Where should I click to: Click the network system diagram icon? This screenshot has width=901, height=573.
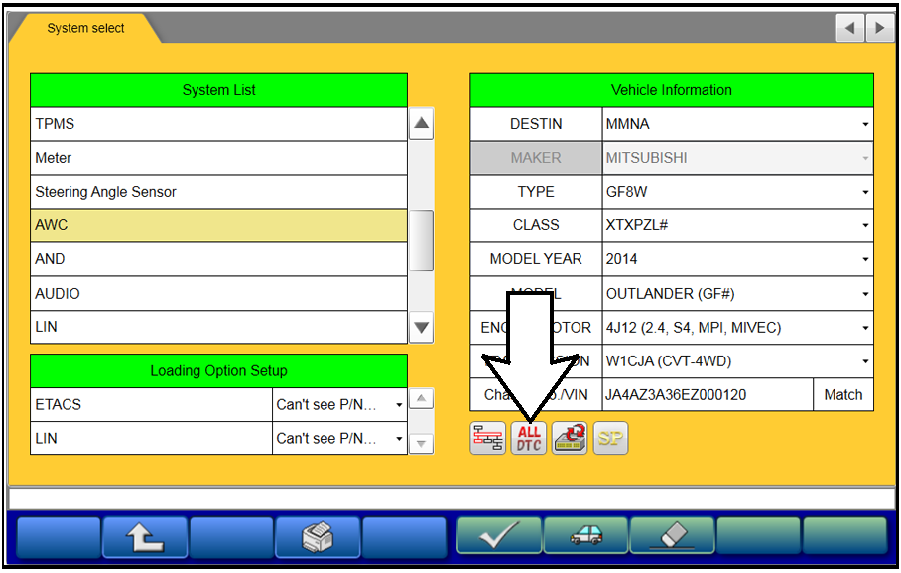pyautogui.click(x=488, y=438)
